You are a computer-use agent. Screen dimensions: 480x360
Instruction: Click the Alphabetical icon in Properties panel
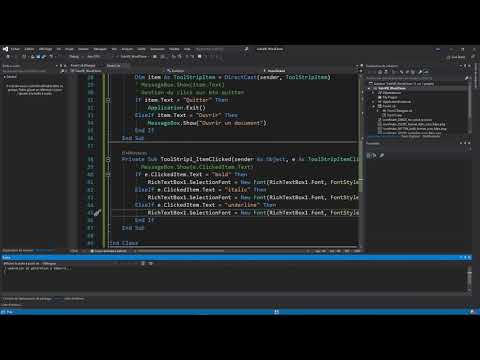[x=374, y=155]
